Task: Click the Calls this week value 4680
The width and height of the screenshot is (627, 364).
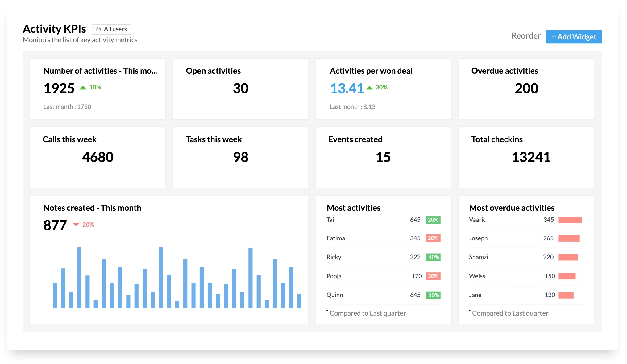Action: click(98, 157)
